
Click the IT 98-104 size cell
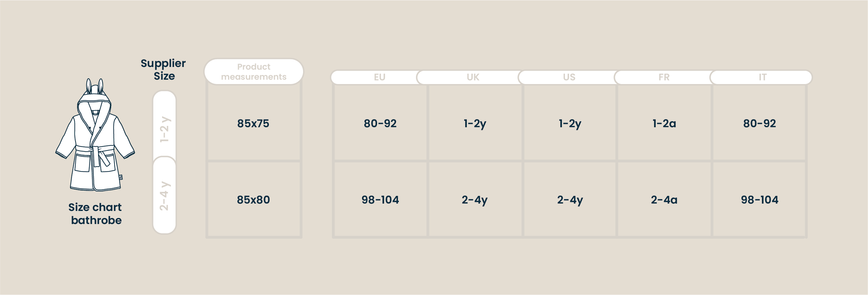(x=759, y=199)
